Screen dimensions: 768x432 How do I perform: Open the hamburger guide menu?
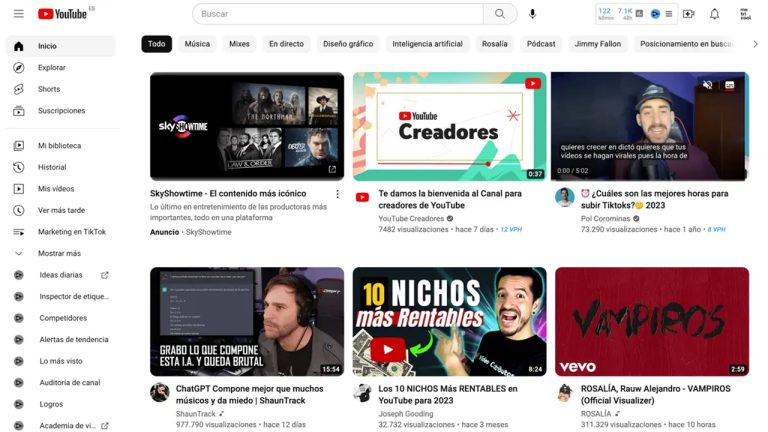[19, 14]
